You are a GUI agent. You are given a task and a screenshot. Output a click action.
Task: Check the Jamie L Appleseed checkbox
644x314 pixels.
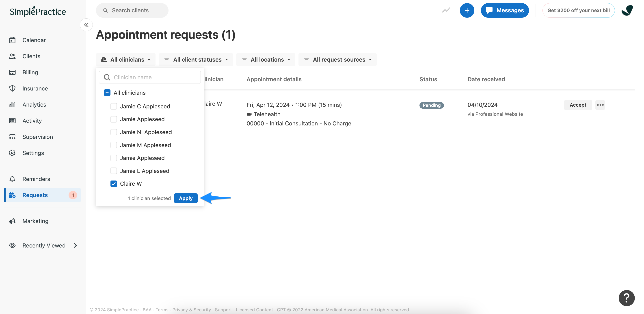point(114,171)
